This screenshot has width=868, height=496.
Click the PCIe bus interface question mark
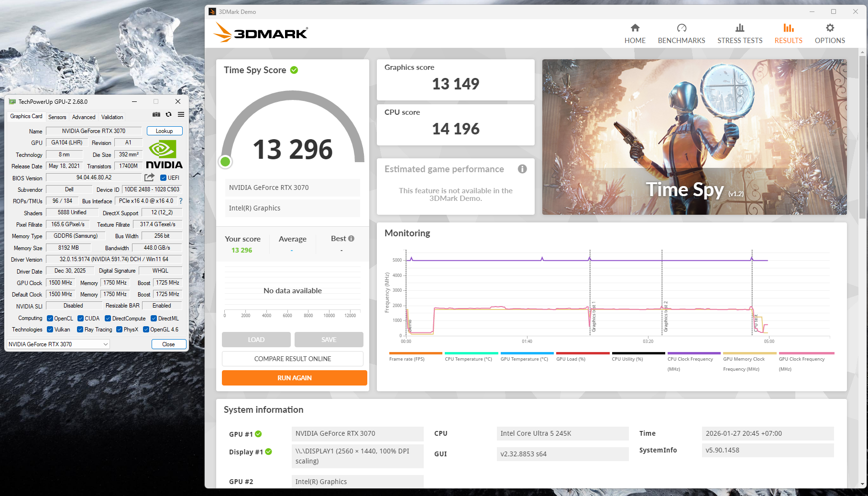coord(181,201)
